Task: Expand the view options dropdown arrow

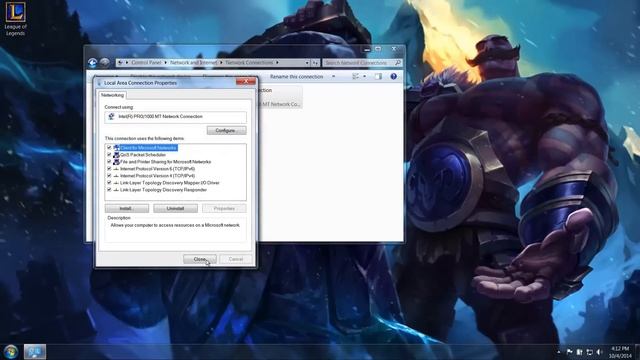Action: coord(364,76)
